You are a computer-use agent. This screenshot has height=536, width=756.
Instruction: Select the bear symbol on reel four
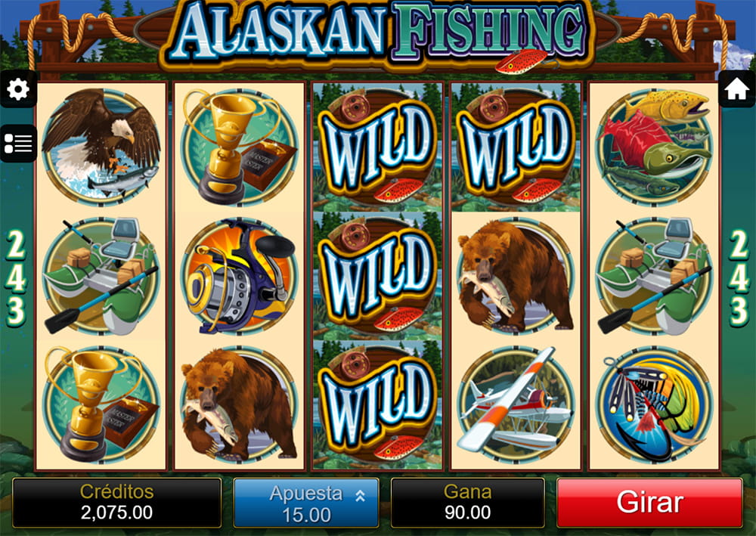[515, 276]
